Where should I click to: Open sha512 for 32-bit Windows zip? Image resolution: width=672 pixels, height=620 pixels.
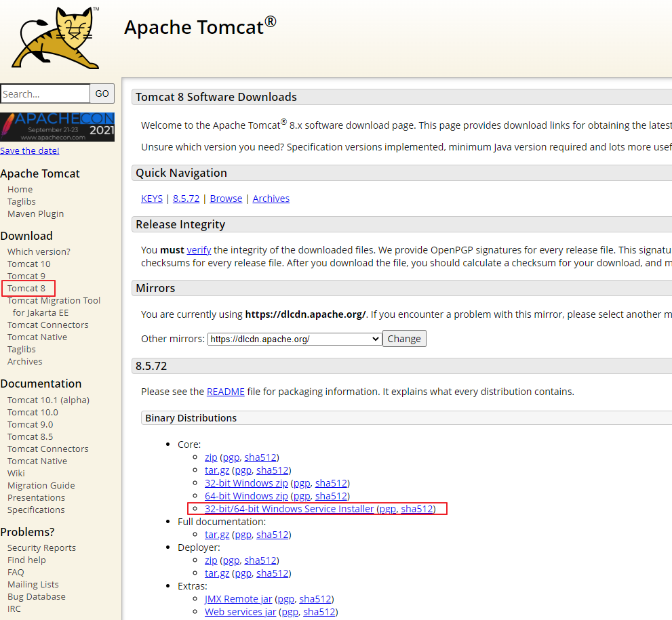[332, 483]
